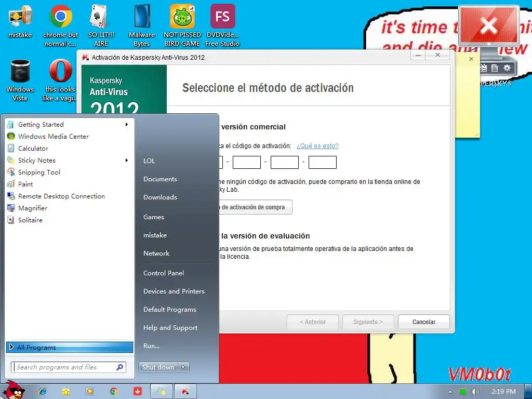
Task: Open the Run... dialog
Action: 151,346
